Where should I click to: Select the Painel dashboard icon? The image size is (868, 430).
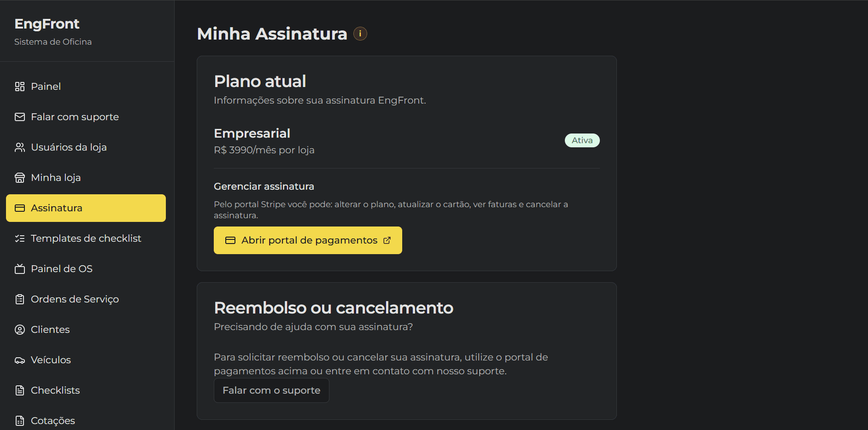19,86
